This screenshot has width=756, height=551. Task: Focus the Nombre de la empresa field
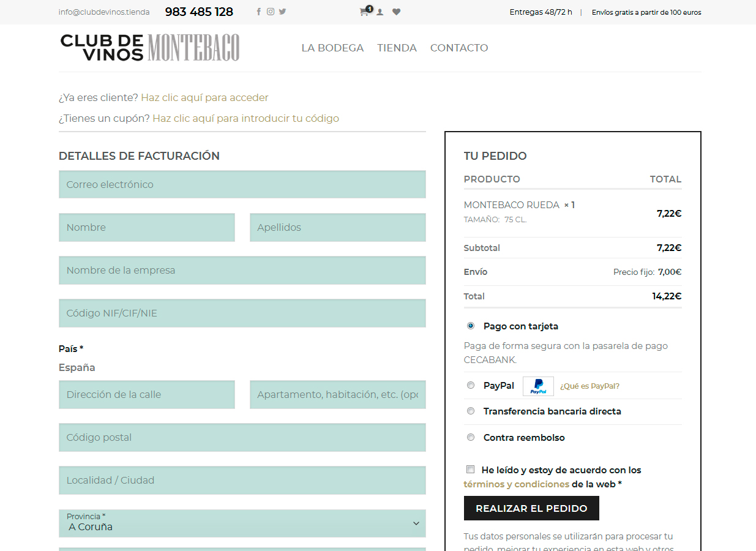tap(242, 270)
